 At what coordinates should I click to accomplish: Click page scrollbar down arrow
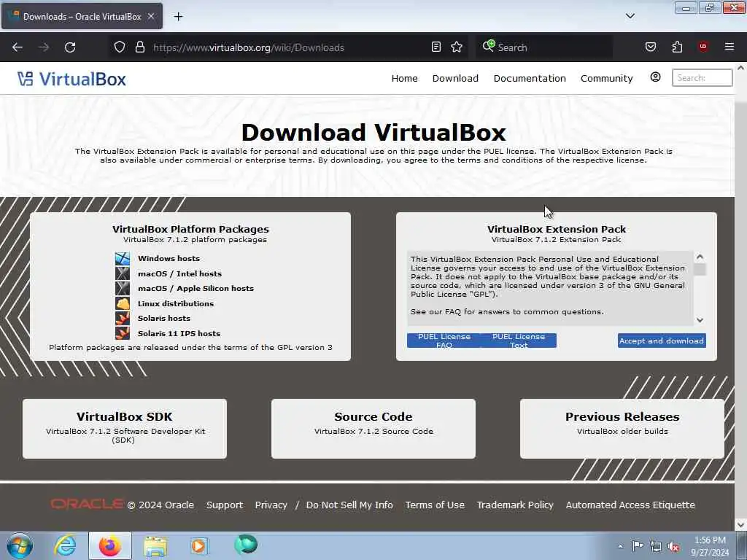741,525
